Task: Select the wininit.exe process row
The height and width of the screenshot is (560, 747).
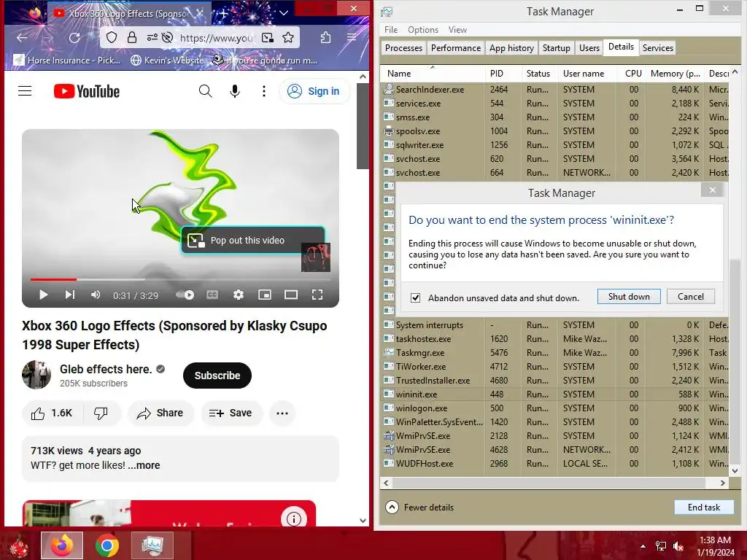Action: 555,394
